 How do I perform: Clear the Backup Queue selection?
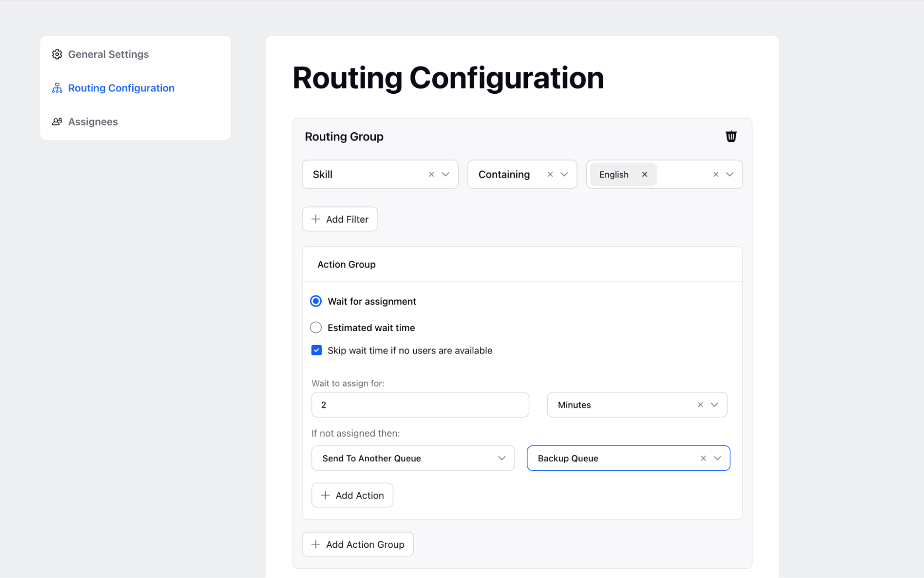(703, 458)
